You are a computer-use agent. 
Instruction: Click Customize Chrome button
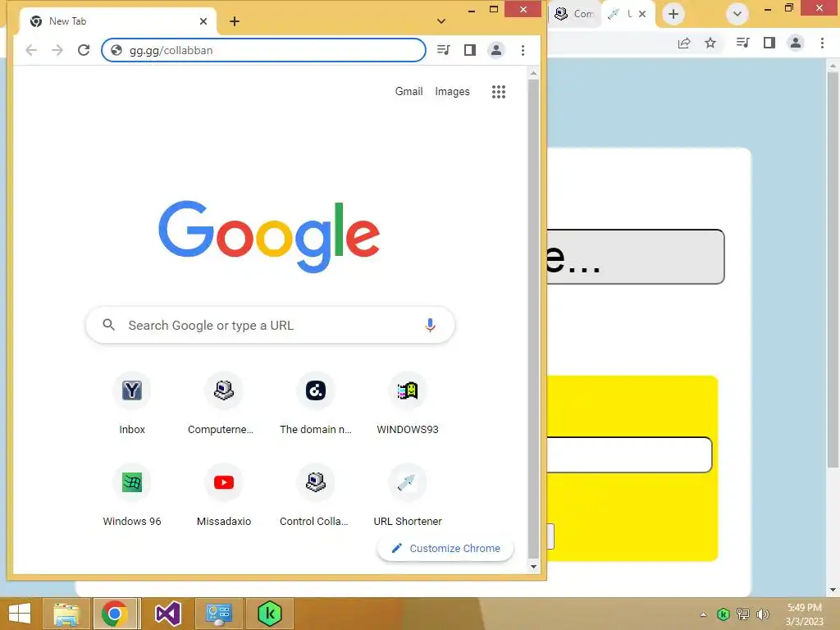pyautogui.click(x=445, y=549)
